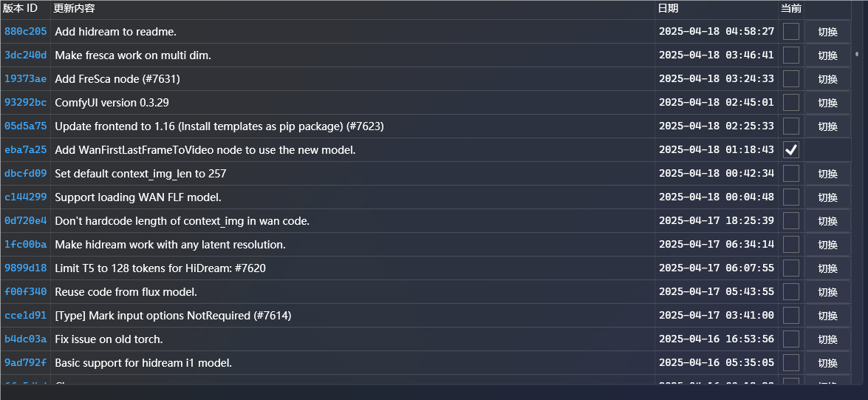
Task: Click 切换 for Add hidream to readme
Action: [x=827, y=32]
